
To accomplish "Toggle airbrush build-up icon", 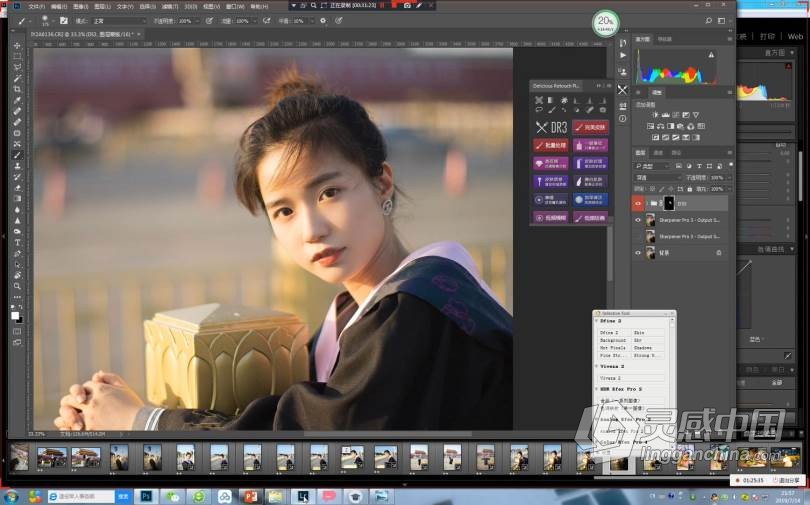I will (267, 21).
